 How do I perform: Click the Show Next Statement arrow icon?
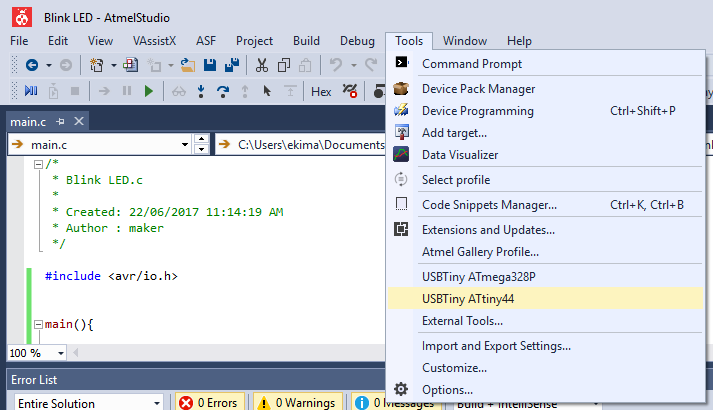(104, 91)
